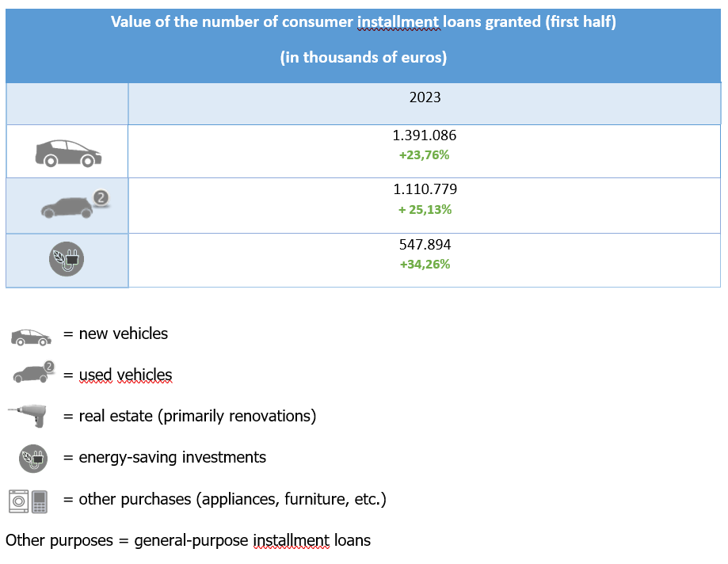This screenshot has height=564, width=728.
Task: Click the energy-saving plug icon in the table
Action: 67,260
